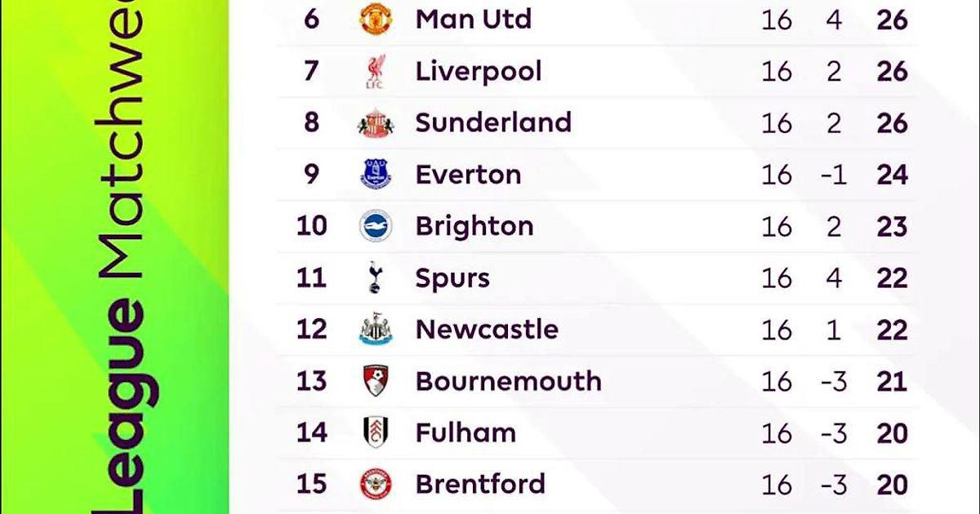The image size is (980, 514).
Task: Select the Bournemouth team name
Action: click(x=508, y=381)
